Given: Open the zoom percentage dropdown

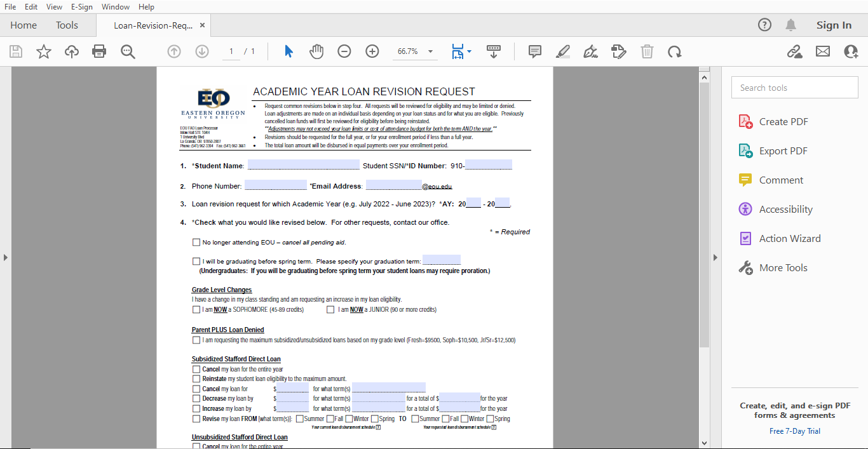Looking at the screenshot, I should click(430, 51).
